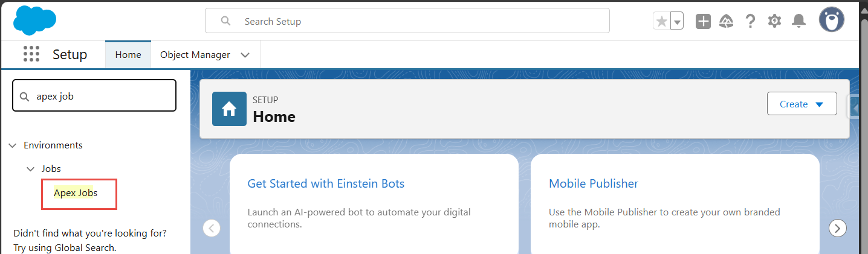Click the Quick Find box containing apex job

pos(94,96)
